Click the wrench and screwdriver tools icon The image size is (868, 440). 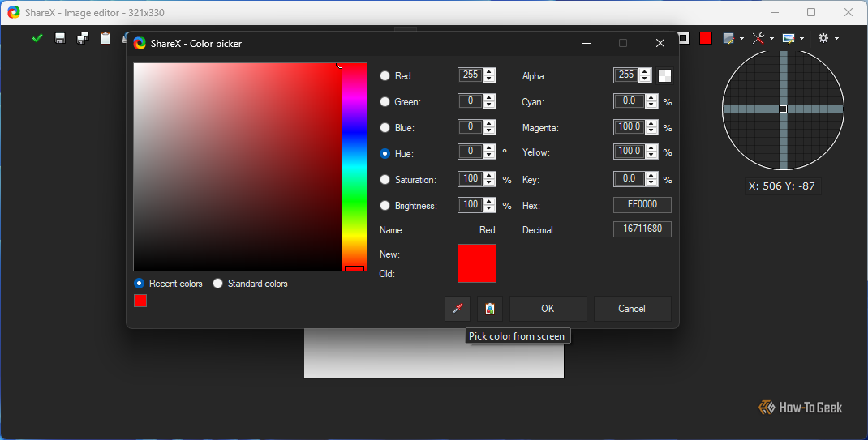point(758,38)
